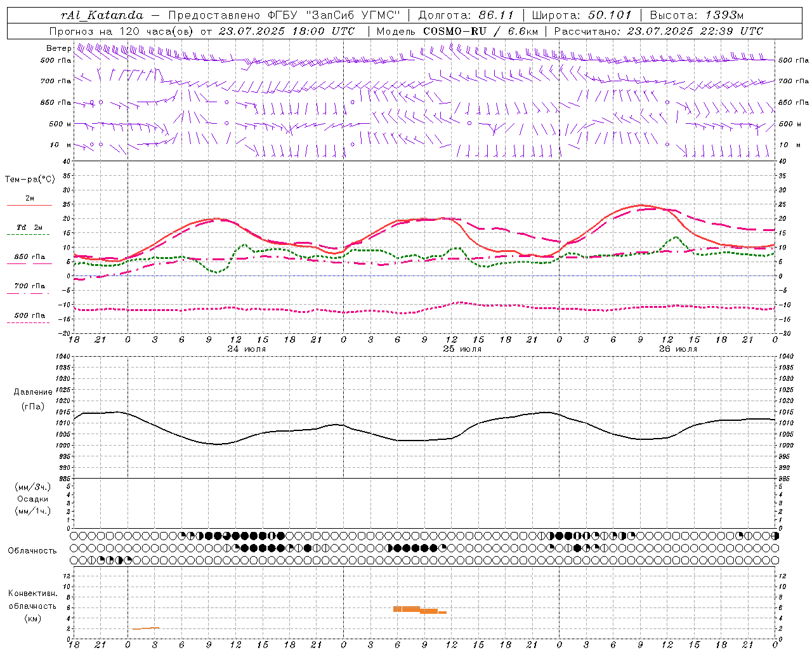Click the station name rAl_Katanda in the header
This screenshot has width=812, height=650.
click(102, 15)
